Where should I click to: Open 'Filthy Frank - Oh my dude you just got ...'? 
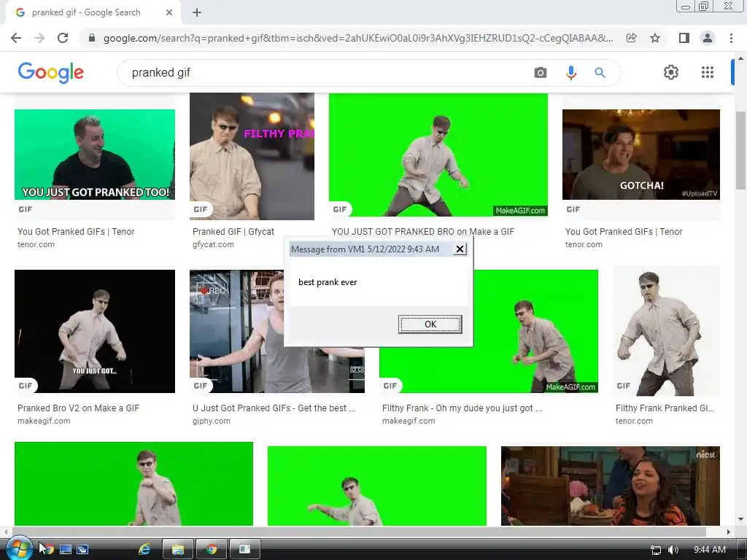pos(462,408)
